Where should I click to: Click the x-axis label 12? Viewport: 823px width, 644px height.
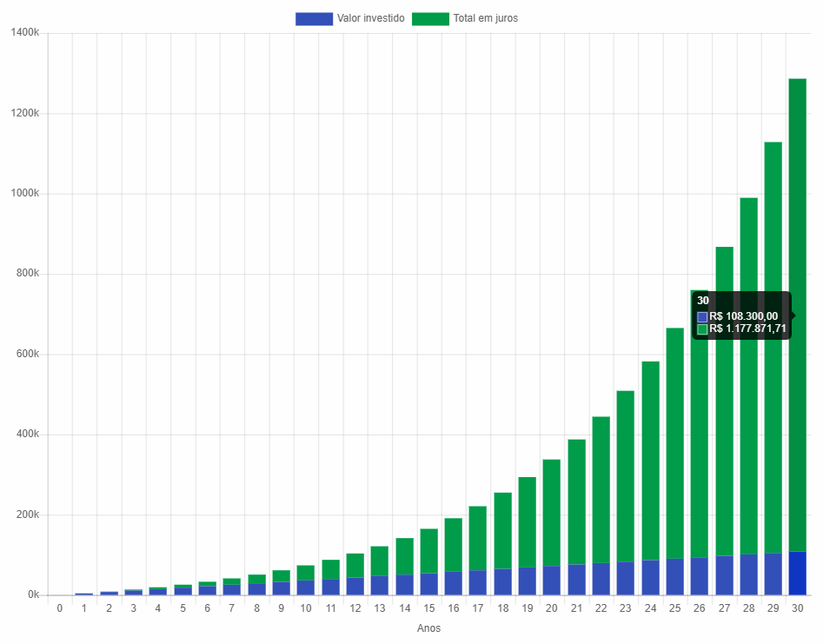[355, 608]
